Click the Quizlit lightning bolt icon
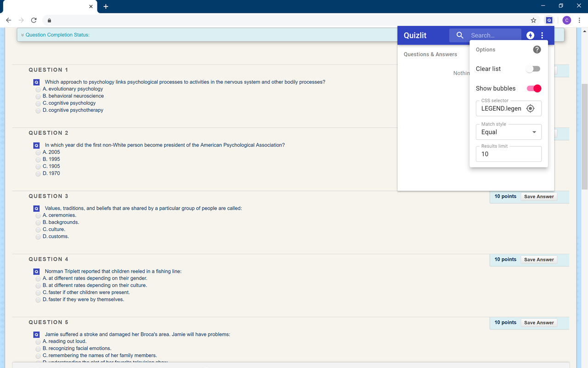This screenshot has height=368, width=588. (530, 35)
